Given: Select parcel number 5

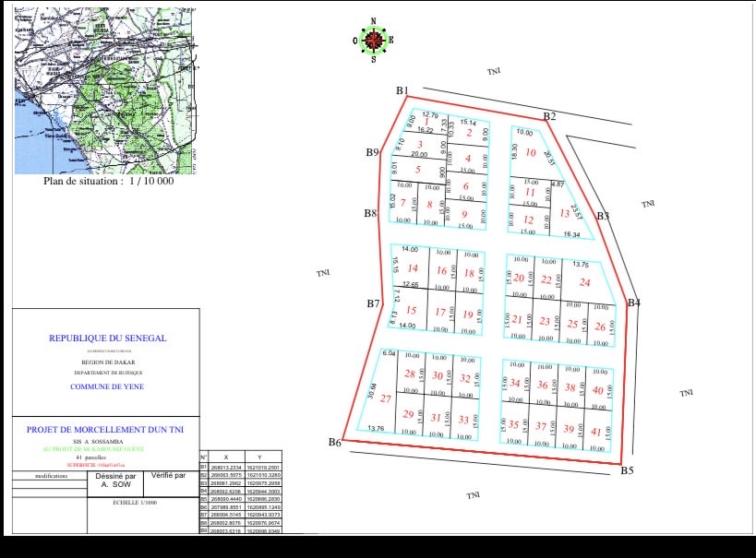Looking at the screenshot, I should (x=418, y=169).
